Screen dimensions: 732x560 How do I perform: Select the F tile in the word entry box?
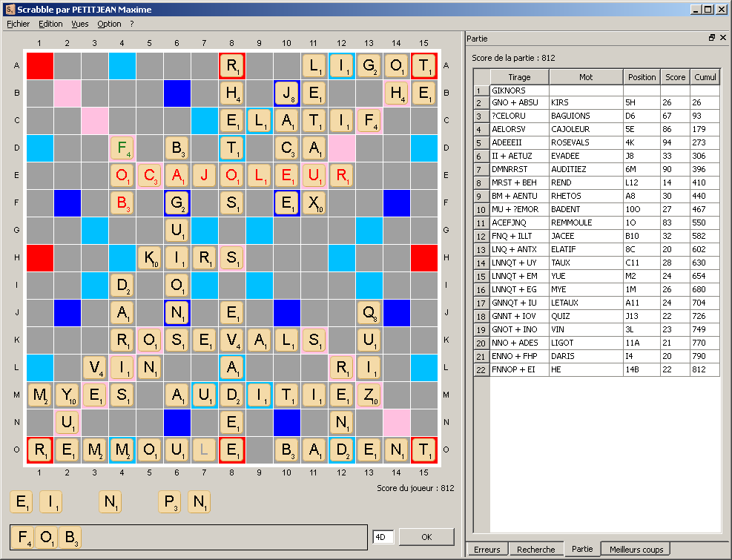pos(22,537)
